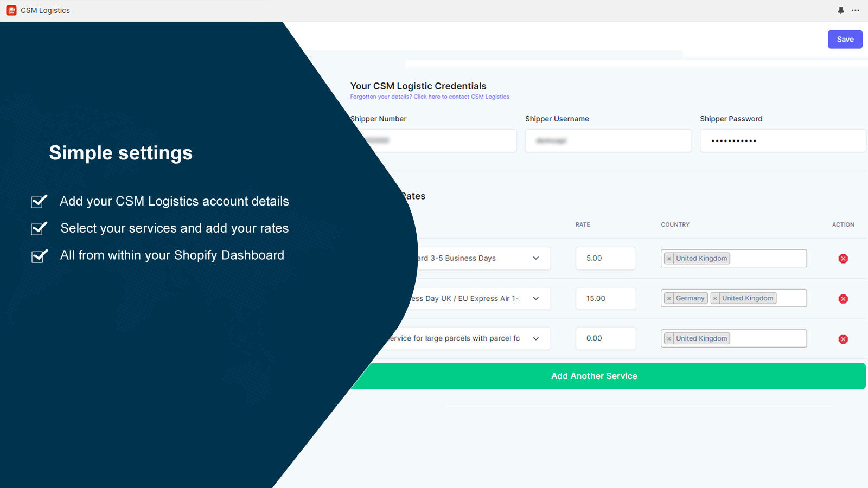Screen dimensions: 868x488
Task: Delete the 15.00 rate service row
Action: click(843, 299)
